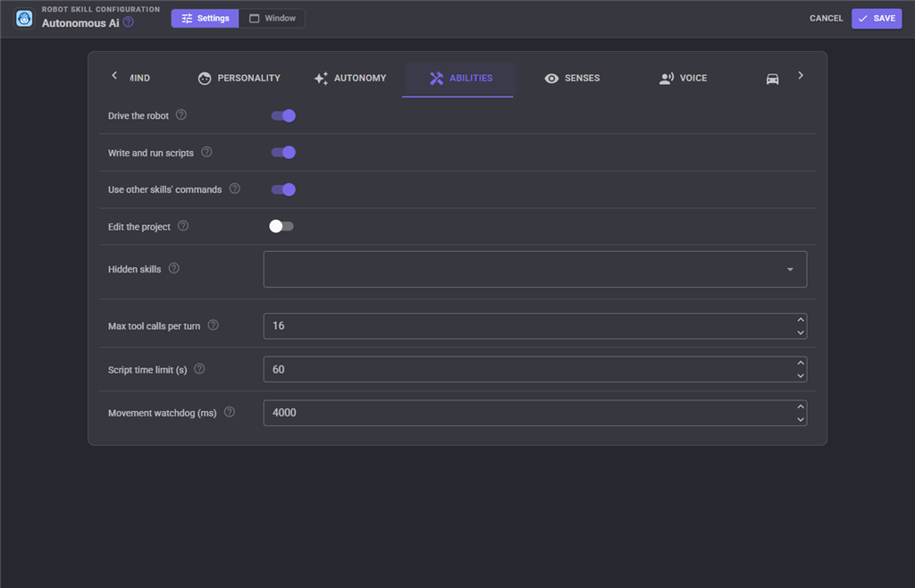Click the Cancel button
The image size is (915, 588).
(x=826, y=18)
